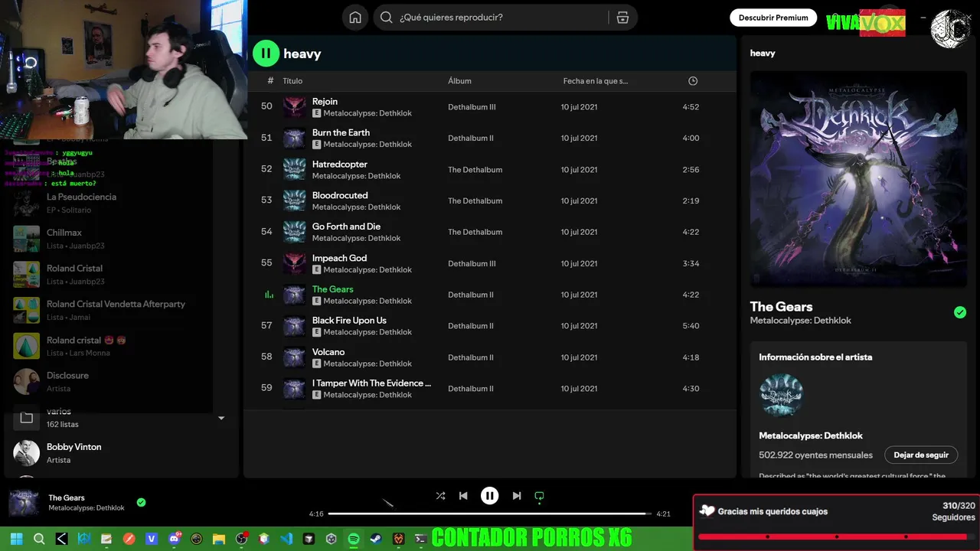The height and width of the screenshot is (551, 980).
Task: Click the Dethklok artist avatar in the info card
Action: pyautogui.click(x=781, y=395)
